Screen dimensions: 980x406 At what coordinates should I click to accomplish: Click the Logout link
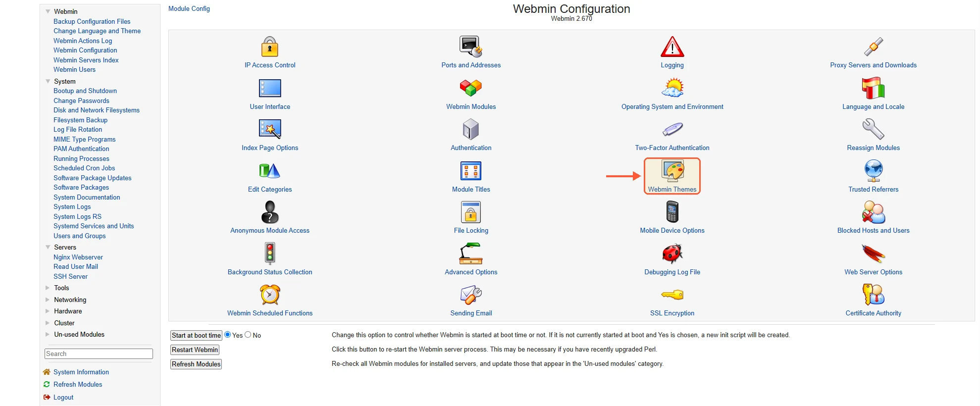(x=63, y=397)
